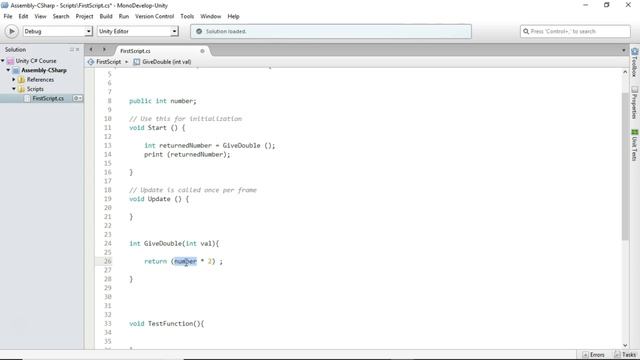Collapse the Scripts folder
The width and height of the screenshot is (640, 360).
[x=14, y=89]
